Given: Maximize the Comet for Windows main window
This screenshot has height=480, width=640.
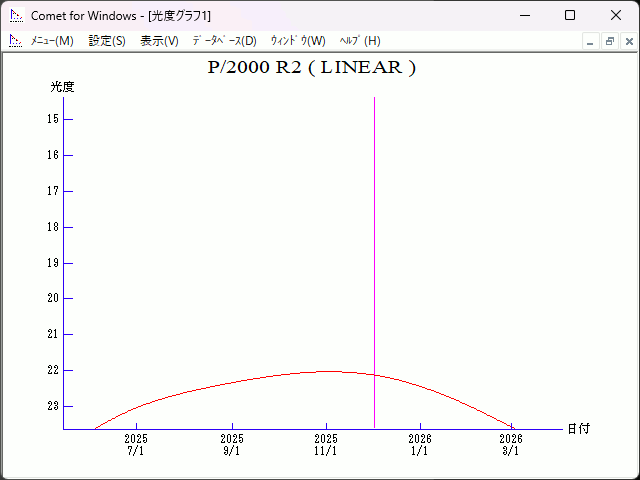Looking at the screenshot, I should click(x=570, y=15).
